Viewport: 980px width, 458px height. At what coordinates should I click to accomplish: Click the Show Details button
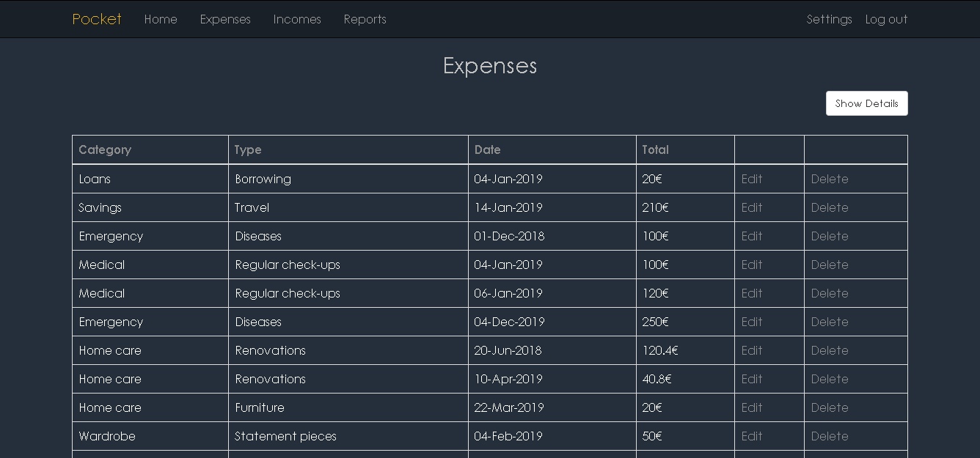866,103
